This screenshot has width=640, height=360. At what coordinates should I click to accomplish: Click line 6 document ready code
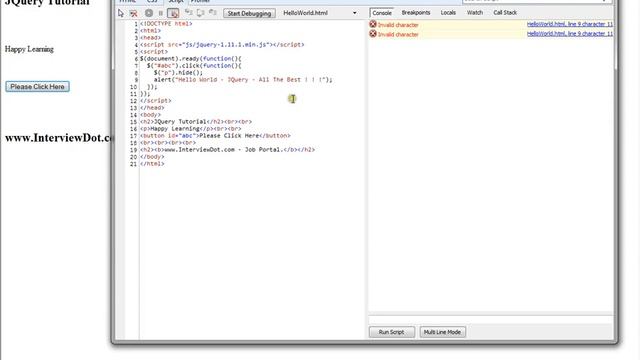tap(191, 59)
